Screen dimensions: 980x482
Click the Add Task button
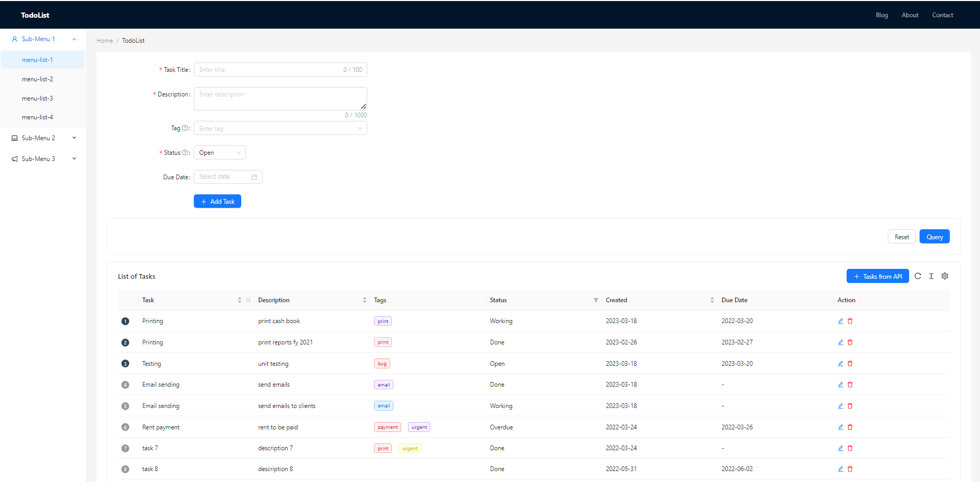[x=217, y=201]
